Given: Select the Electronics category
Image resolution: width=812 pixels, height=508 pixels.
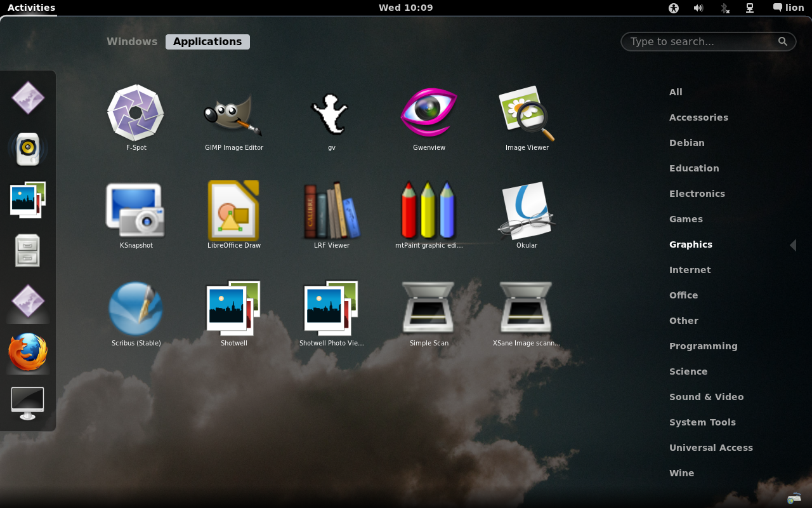Looking at the screenshot, I should [x=697, y=194].
